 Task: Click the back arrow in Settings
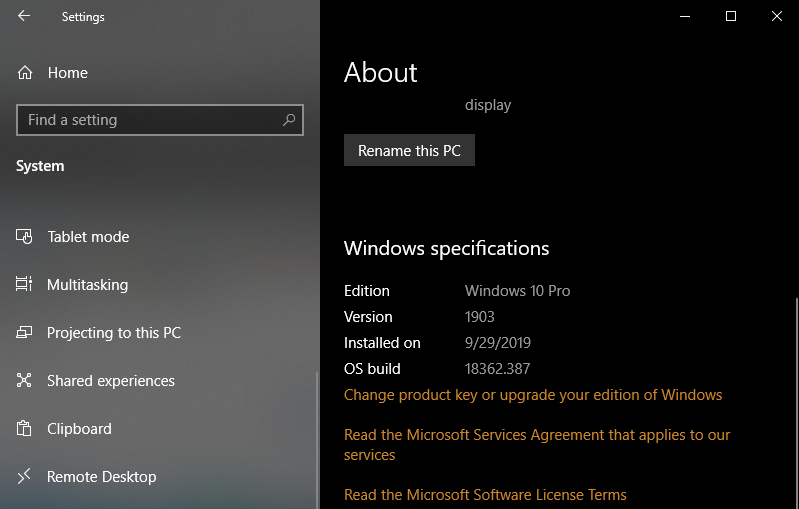24,16
